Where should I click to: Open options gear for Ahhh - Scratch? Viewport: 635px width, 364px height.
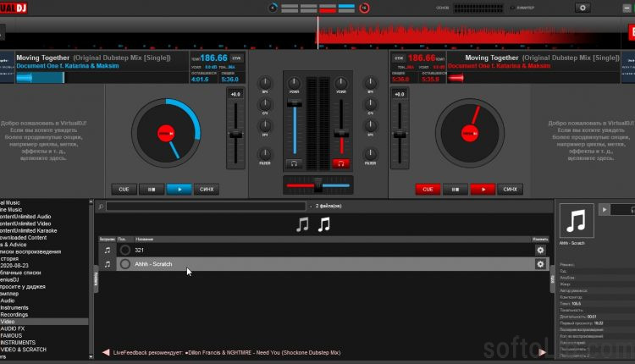point(540,264)
